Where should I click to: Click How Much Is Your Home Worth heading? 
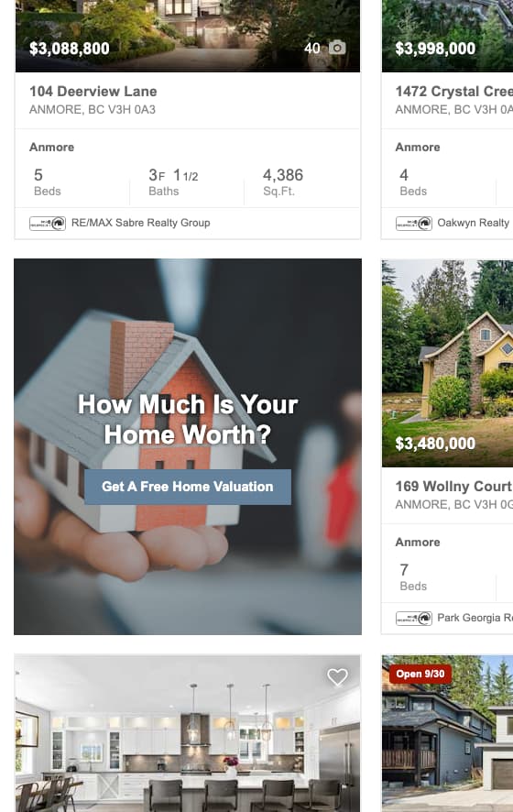(x=188, y=419)
